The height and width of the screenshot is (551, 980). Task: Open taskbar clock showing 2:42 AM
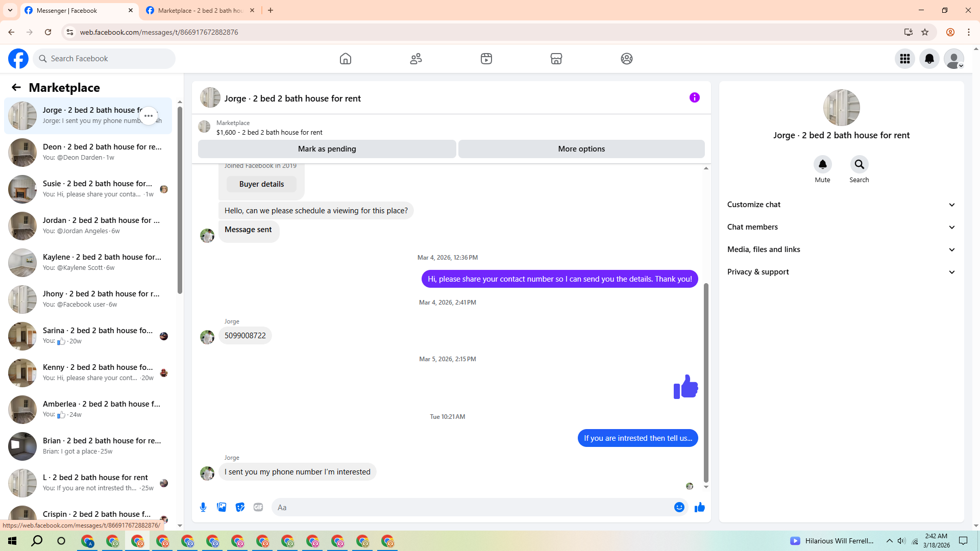(936, 541)
